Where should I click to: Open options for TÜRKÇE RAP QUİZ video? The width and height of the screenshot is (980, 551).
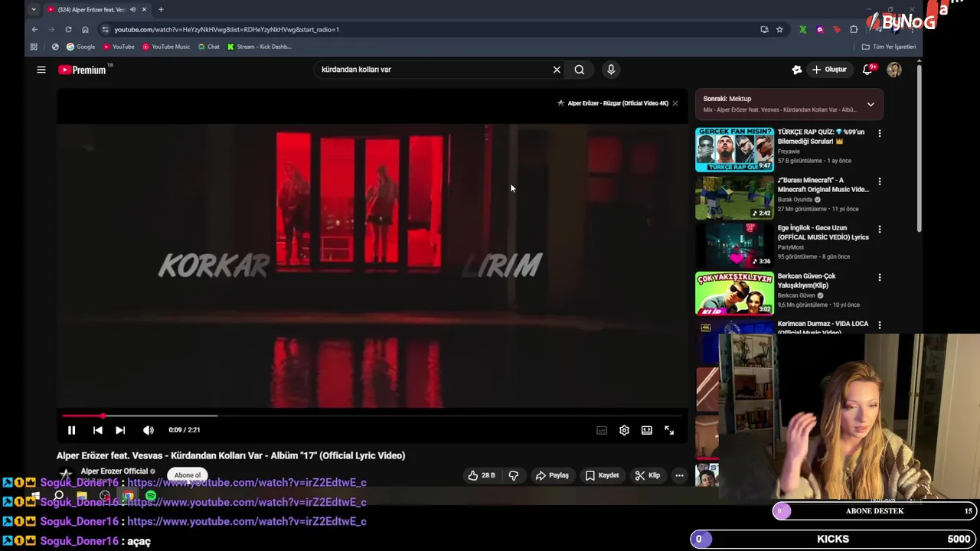880,133
